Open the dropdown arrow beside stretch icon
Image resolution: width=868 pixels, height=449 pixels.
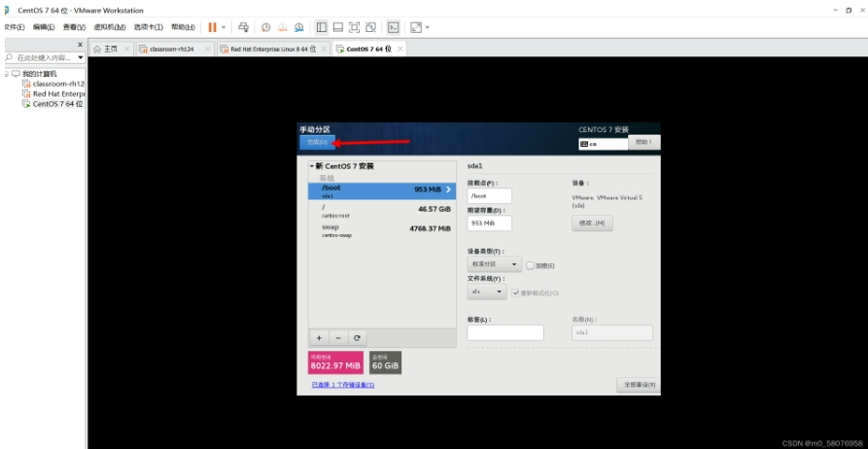428,27
